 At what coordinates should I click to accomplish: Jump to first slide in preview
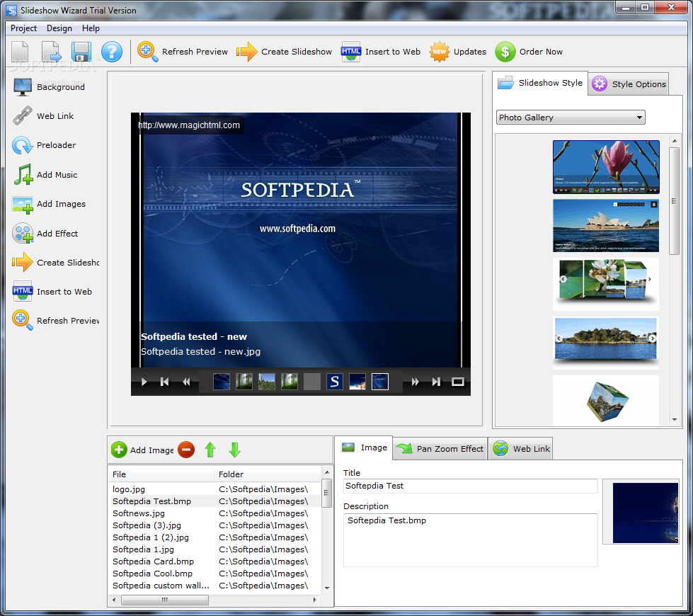tap(164, 382)
